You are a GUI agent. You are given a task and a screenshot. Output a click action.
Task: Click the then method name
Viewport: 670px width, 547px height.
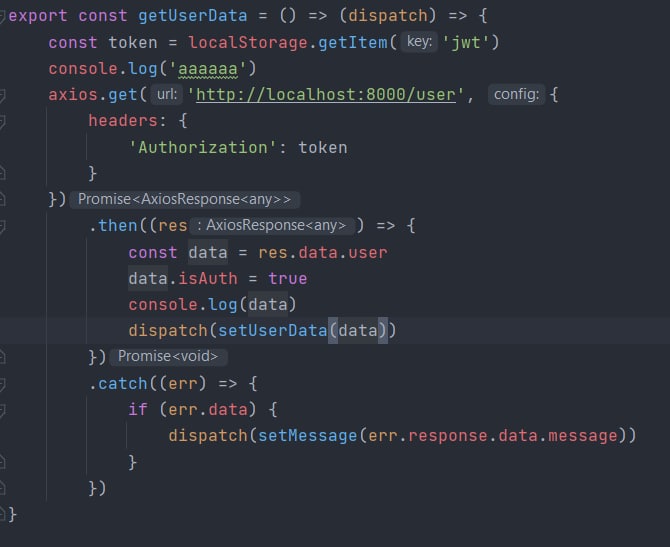pos(118,226)
